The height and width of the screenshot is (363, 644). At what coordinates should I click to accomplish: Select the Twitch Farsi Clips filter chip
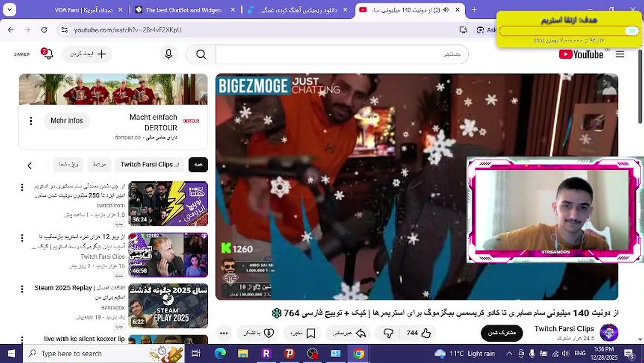[x=149, y=165]
